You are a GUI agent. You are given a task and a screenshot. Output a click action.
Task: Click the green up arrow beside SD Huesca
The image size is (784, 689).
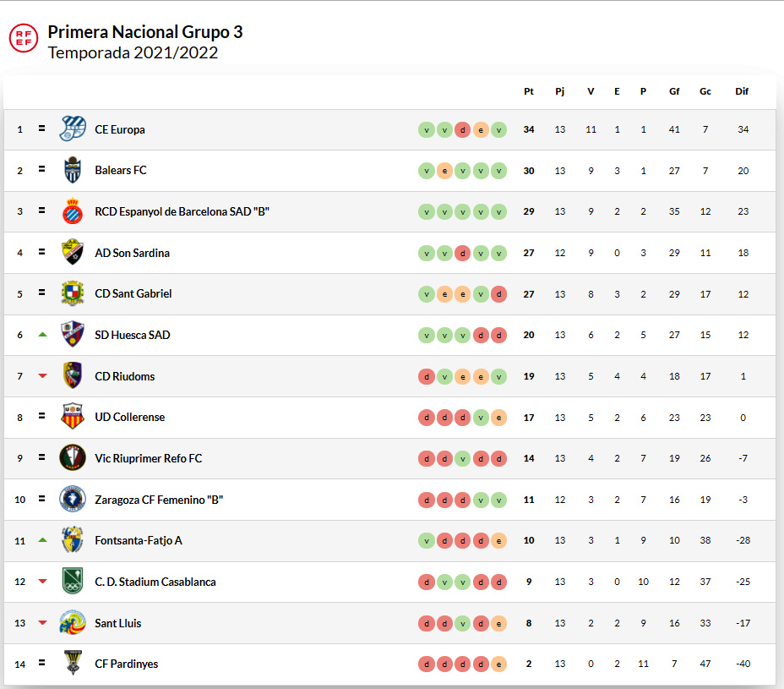click(42, 335)
